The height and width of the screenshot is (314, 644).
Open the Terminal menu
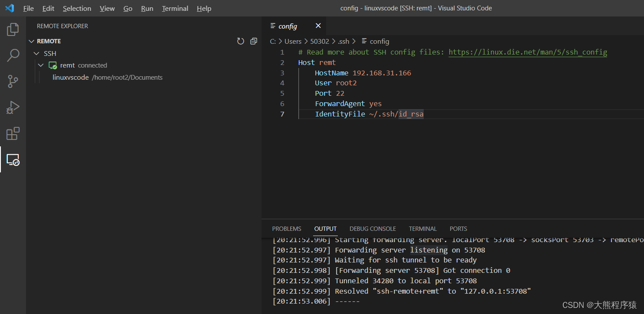pyautogui.click(x=176, y=8)
